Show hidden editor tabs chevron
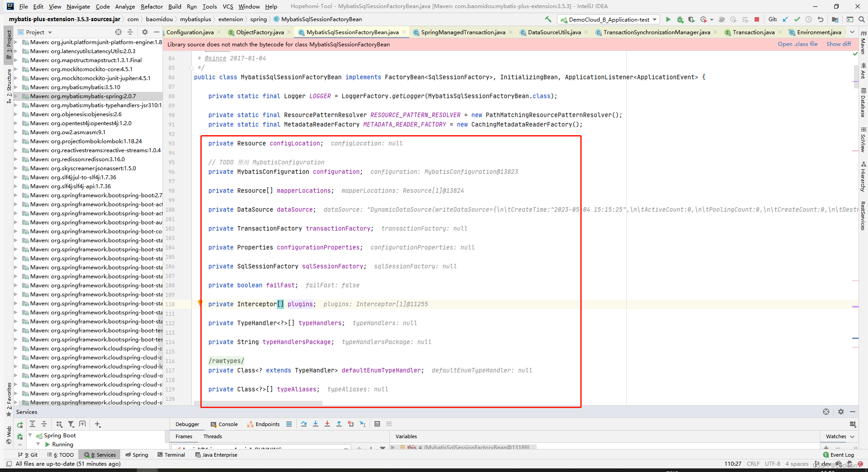 click(852, 32)
